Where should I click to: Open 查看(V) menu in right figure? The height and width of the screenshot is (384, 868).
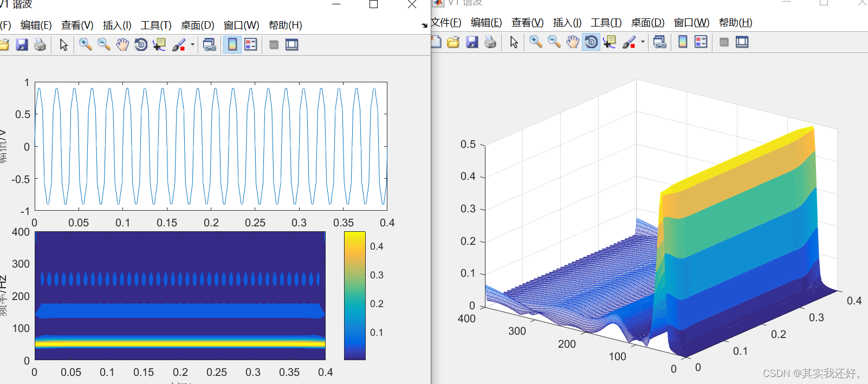click(528, 23)
